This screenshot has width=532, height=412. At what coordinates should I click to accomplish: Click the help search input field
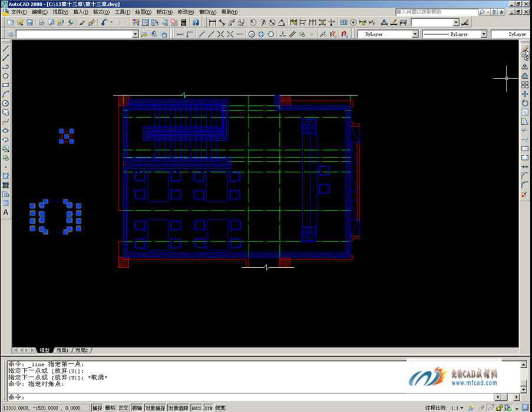coord(437,12)
